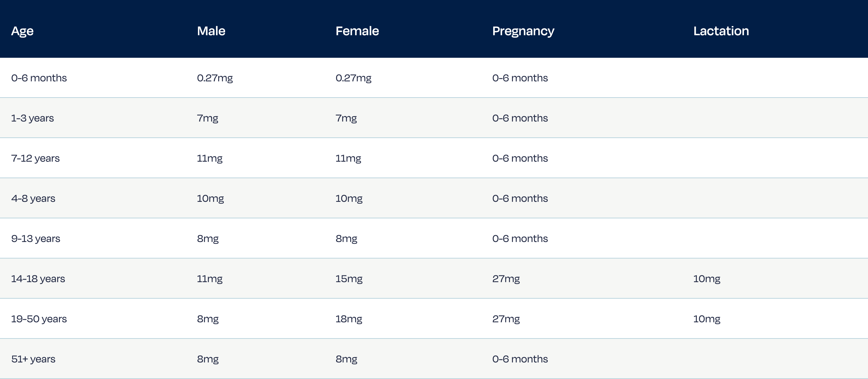868x379 pixels.
Task: Click 10mg Lactation value for 19-50 years
Action: point(707,319)
